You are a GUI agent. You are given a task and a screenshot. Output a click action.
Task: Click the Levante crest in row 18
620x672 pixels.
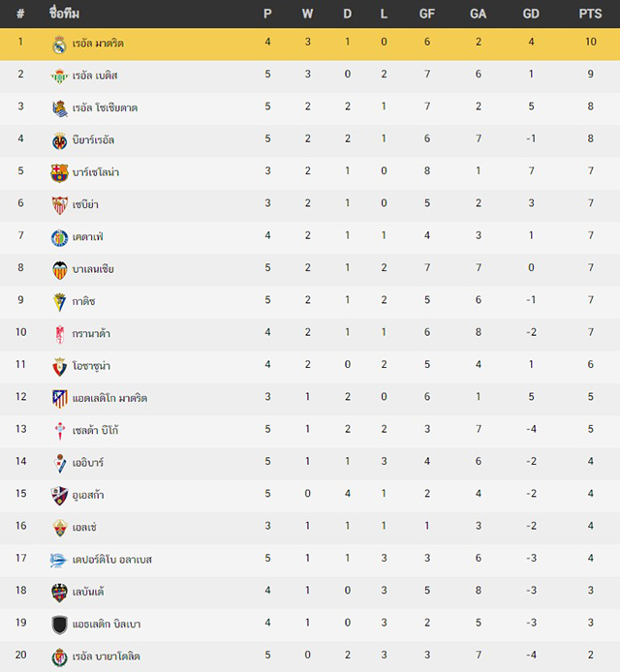(60, 593)
